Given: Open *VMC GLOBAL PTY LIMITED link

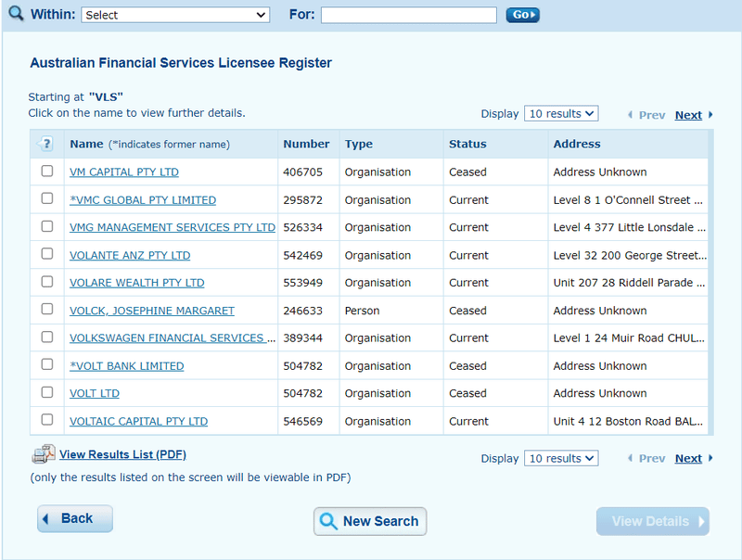Looking at the screenshot, I should pyautogui.click(x=143, y=200).
